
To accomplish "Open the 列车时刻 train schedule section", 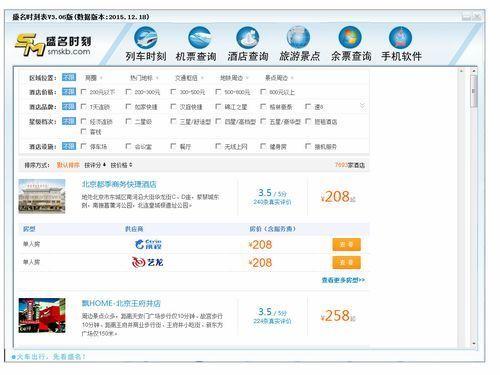I will (x=146, y=45).
